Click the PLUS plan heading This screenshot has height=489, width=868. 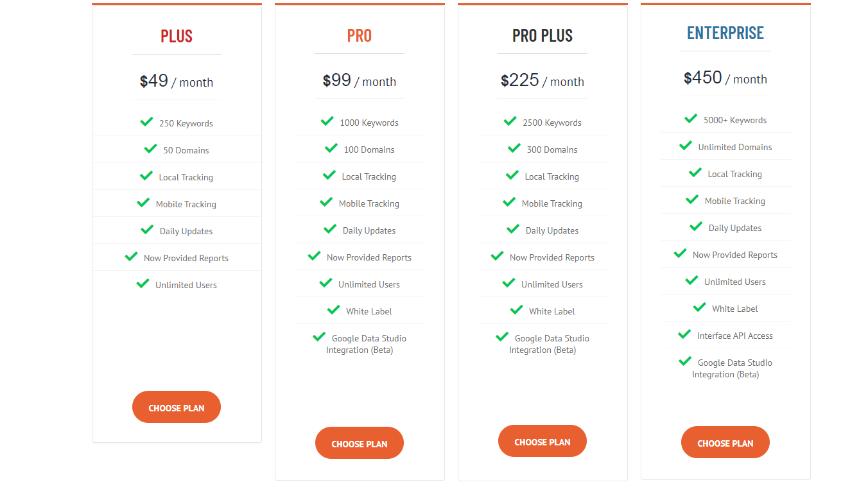click(x=177, y=36)
